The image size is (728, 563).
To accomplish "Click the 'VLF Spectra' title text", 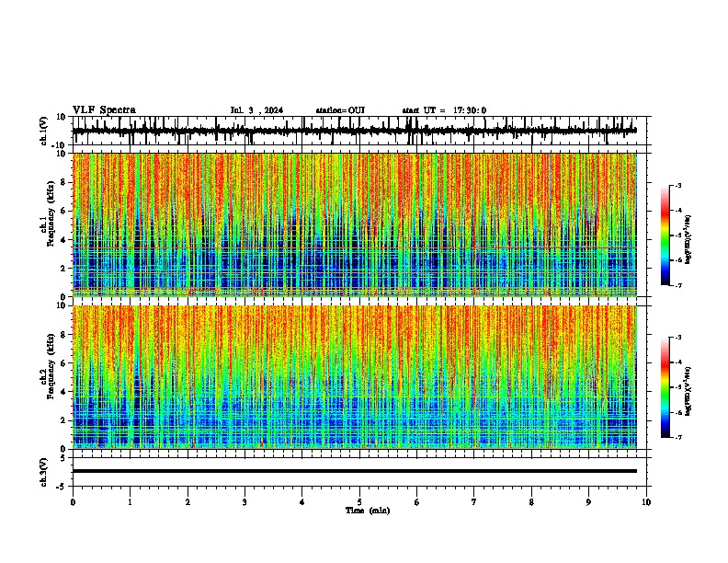I will tap(104, 110).
